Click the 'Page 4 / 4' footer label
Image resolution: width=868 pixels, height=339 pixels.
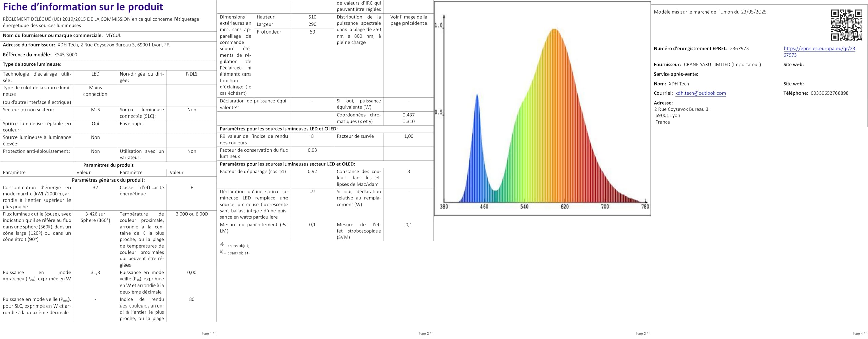pyautogui.click(x=860, y=334)
